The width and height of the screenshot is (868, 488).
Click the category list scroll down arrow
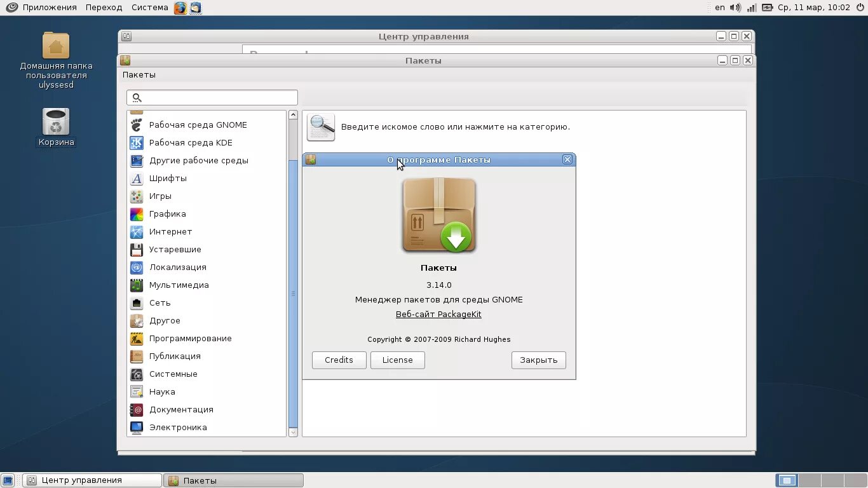click(293, 432)
